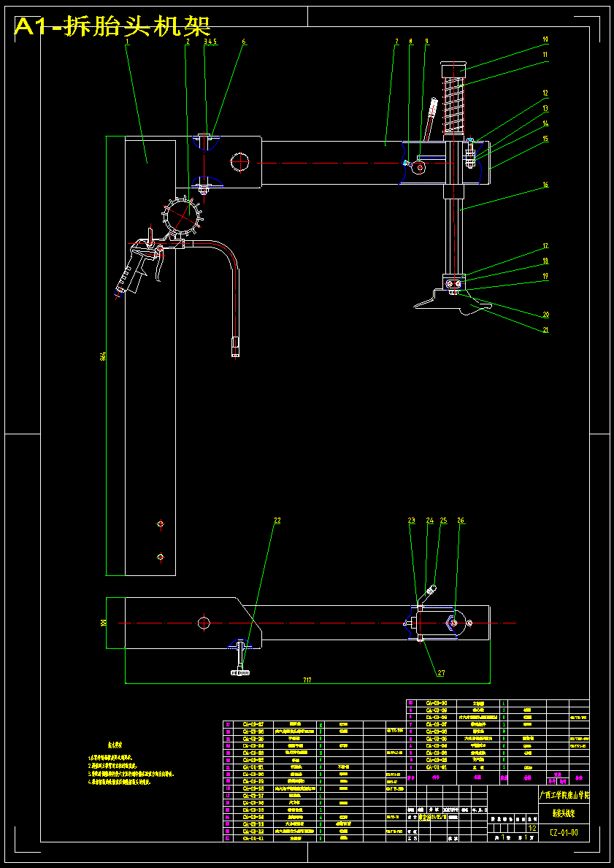614x868 pixels.
Task: Select part callout number 8
Action: pos(410,41)
